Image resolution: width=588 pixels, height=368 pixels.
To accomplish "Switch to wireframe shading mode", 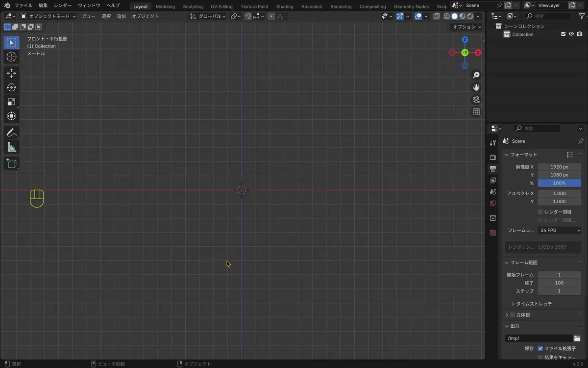I will pos(447,16).
